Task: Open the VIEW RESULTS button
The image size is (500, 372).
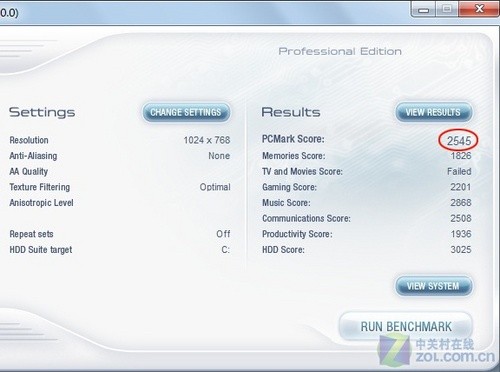Action: [434, 112]
